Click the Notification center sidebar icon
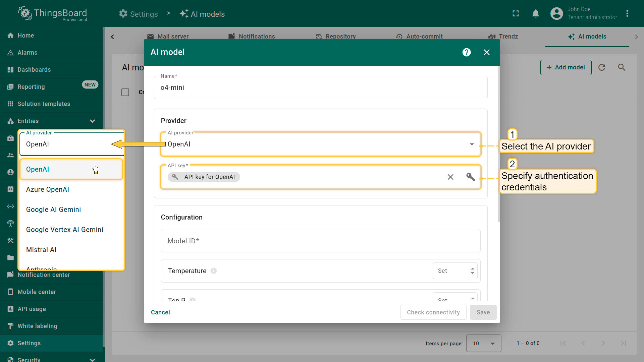 [10, 275]
